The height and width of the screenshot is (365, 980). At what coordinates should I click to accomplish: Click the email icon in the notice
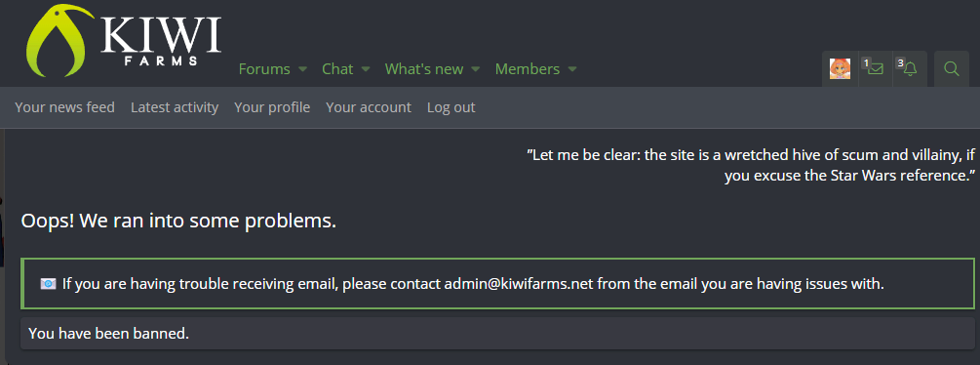48,284
